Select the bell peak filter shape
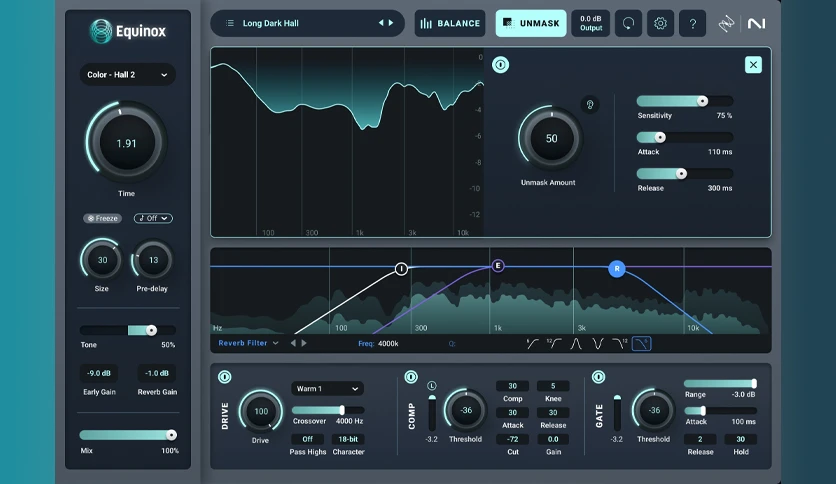Screen dimensions: 836x484 pos(576,344)
